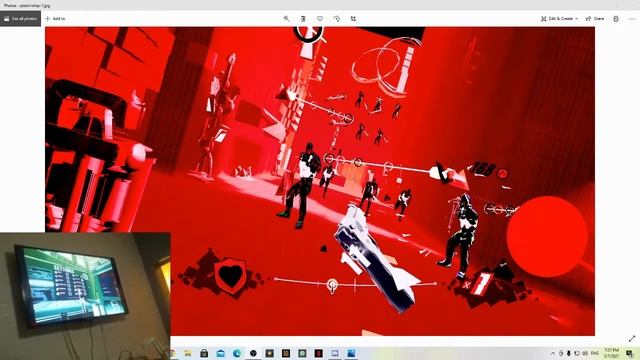Open the taskbar clock and date
This screenshot has height=360, width=640.
pyautogui.click(x=611, y=353)
